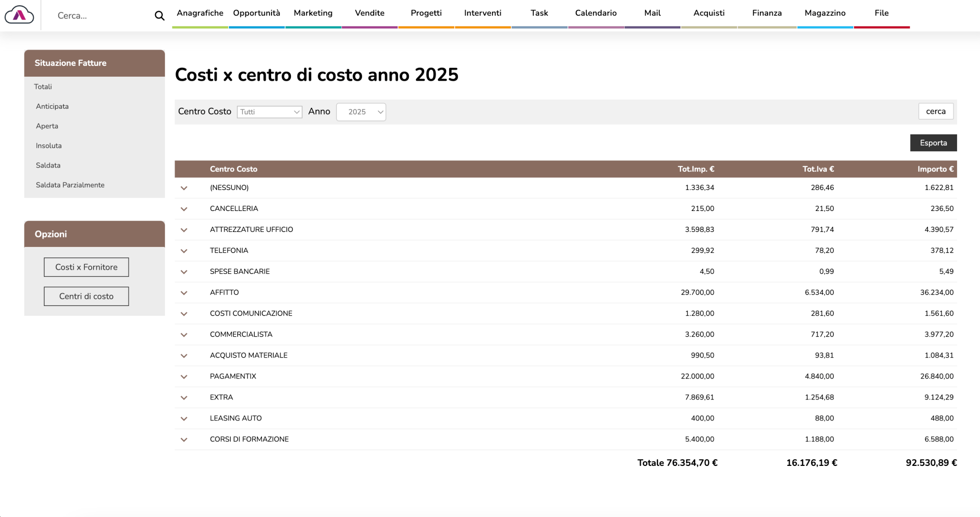
Task: Expand the TELEFONIA row details
Action: tap(184, 251)
